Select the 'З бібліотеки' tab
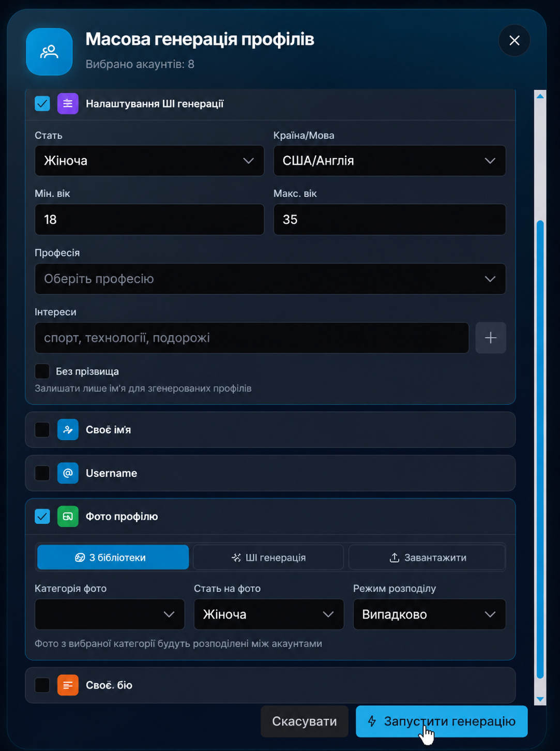Viewport: 560px width, 751px height. 113,557
